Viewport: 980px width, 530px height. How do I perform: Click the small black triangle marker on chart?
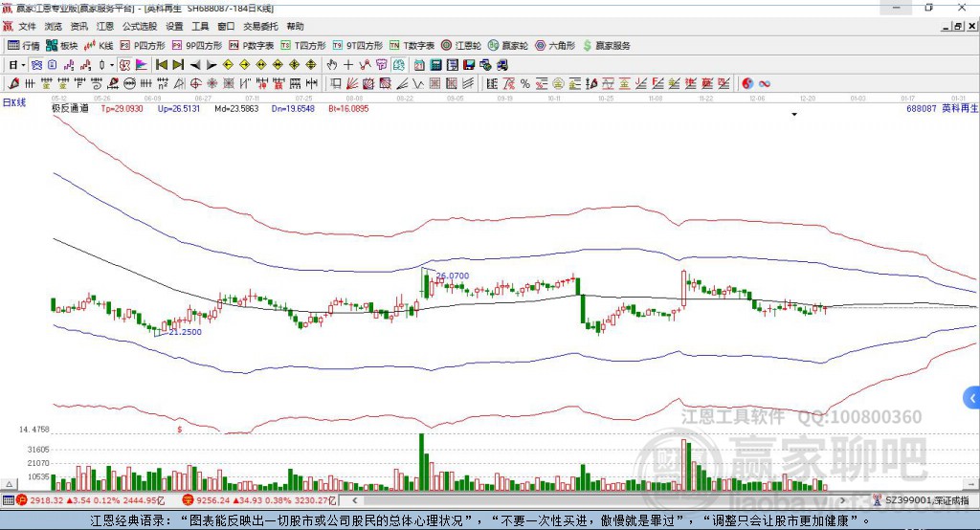[x=794, y=115]
